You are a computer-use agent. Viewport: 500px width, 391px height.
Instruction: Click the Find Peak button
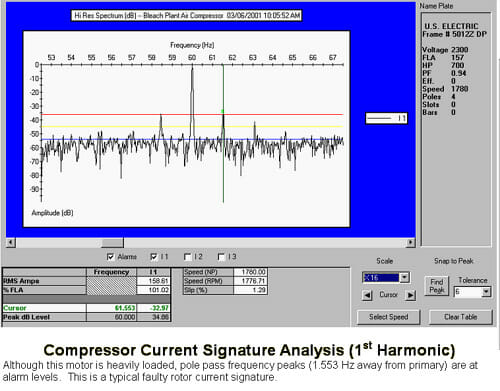tap(437, 286)
